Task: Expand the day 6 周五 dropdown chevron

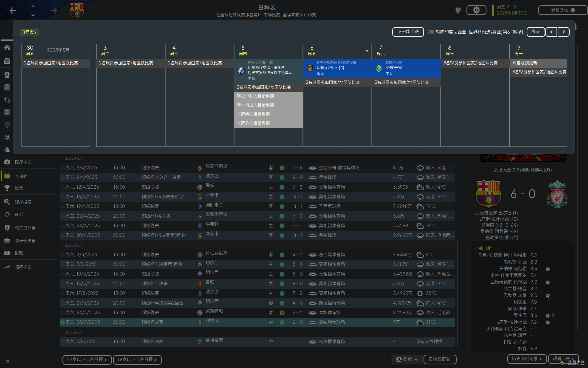Action: tap(367, 51)
